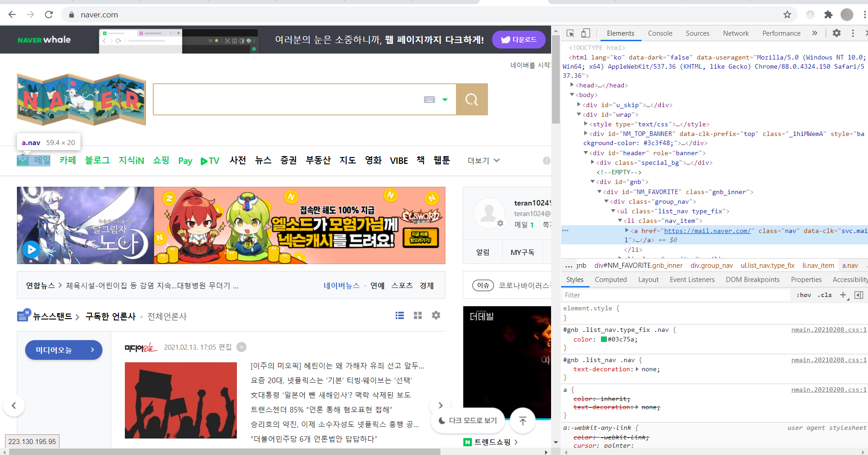Open the 카페 navigation link
868x455 pixels.
(68, 160)
